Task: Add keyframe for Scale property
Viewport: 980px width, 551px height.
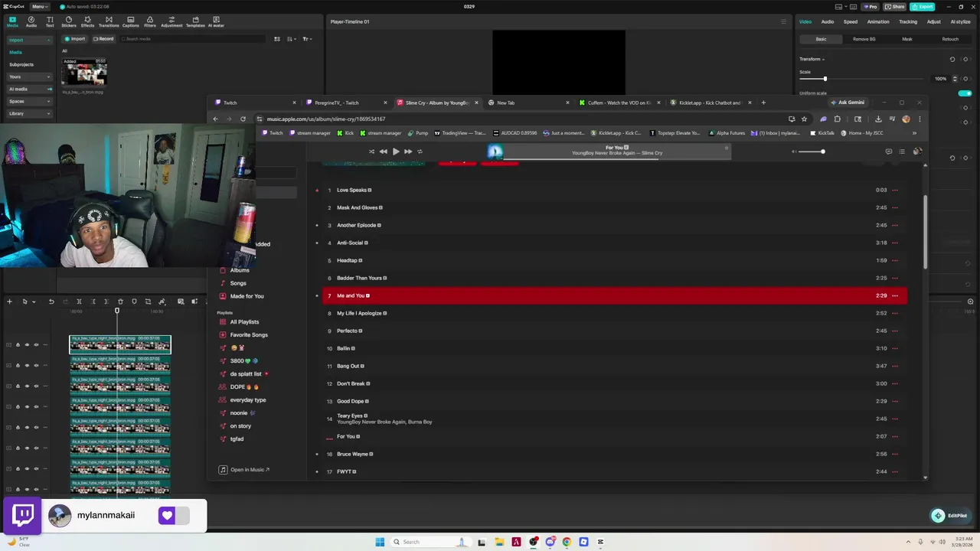Action: pos(965,79)
